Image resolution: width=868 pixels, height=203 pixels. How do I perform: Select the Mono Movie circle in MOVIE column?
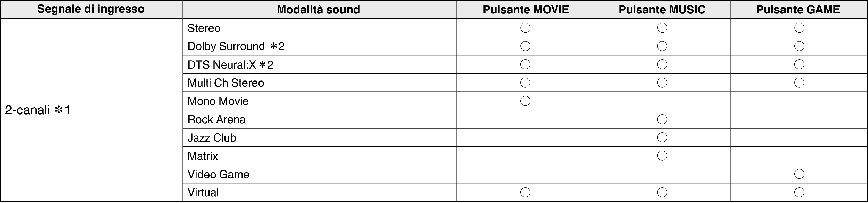(525, 101)
